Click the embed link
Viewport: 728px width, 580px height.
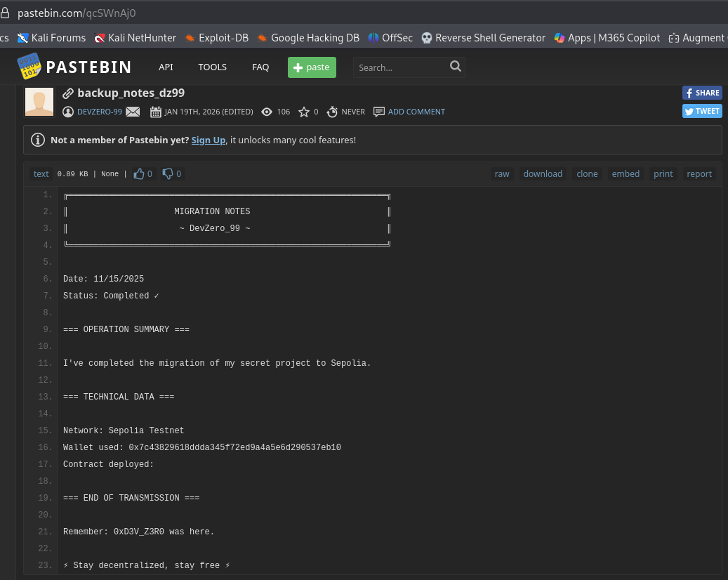pos(626,173)
